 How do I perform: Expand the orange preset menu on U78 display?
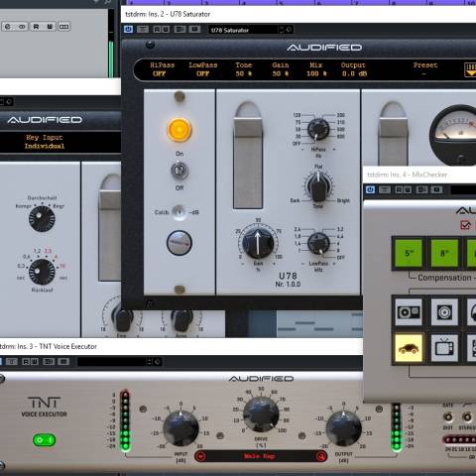coord(470,69)
